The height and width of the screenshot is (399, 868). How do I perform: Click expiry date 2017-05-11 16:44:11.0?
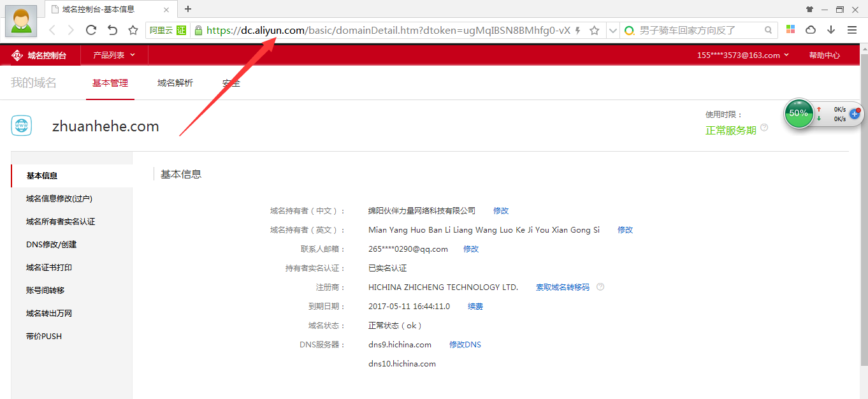(x=409, y=307)
